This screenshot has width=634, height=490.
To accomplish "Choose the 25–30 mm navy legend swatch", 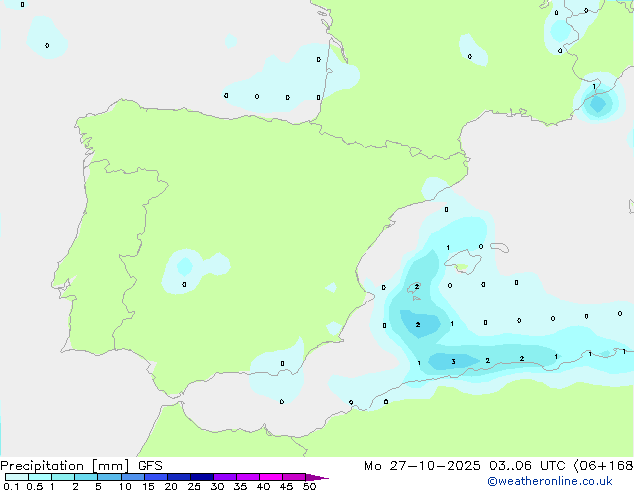I will 201,477.
